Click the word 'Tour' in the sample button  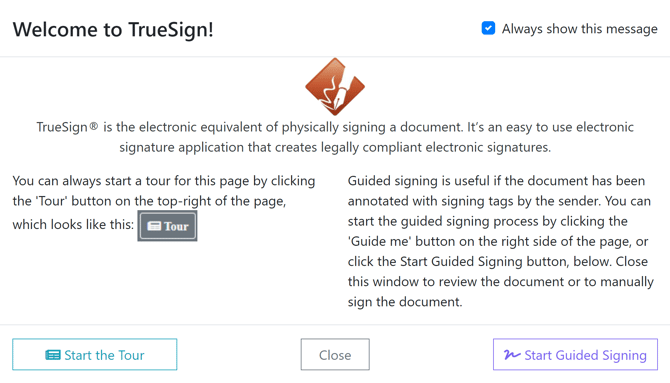click(176, 226)
